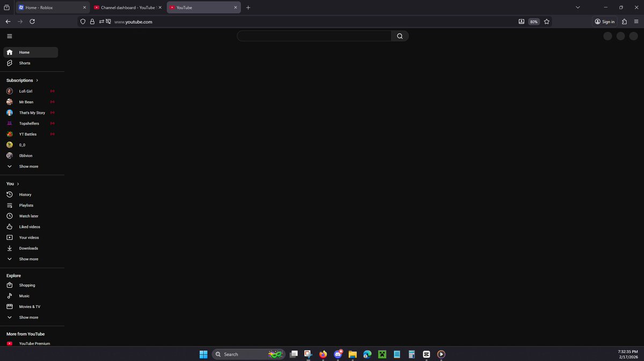
Task: Open the list all tabs dropdown
Action: pos(577,8)
